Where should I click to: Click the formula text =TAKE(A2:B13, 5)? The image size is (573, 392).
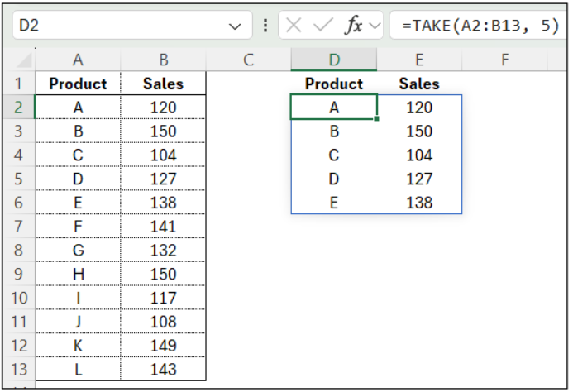475,26
